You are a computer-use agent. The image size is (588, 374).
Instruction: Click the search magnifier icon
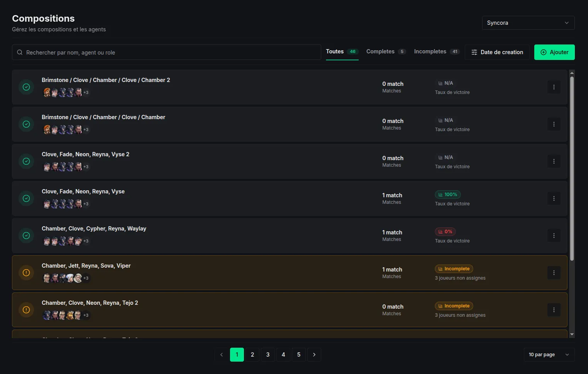[20, 52]
